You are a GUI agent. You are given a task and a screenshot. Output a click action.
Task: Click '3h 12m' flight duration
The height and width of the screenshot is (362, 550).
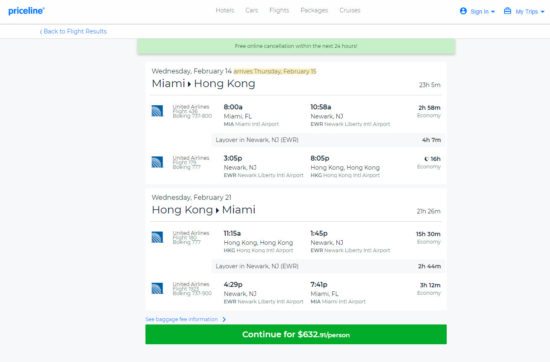click(x=430, y=285)
